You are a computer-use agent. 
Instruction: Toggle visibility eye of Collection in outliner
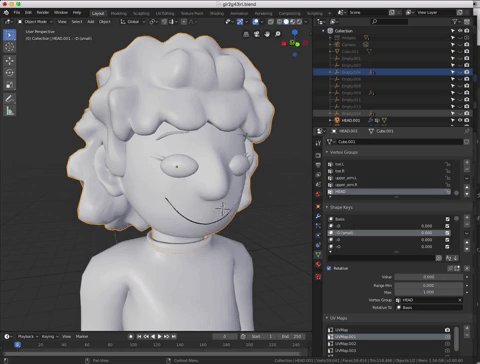click(460, 31)
